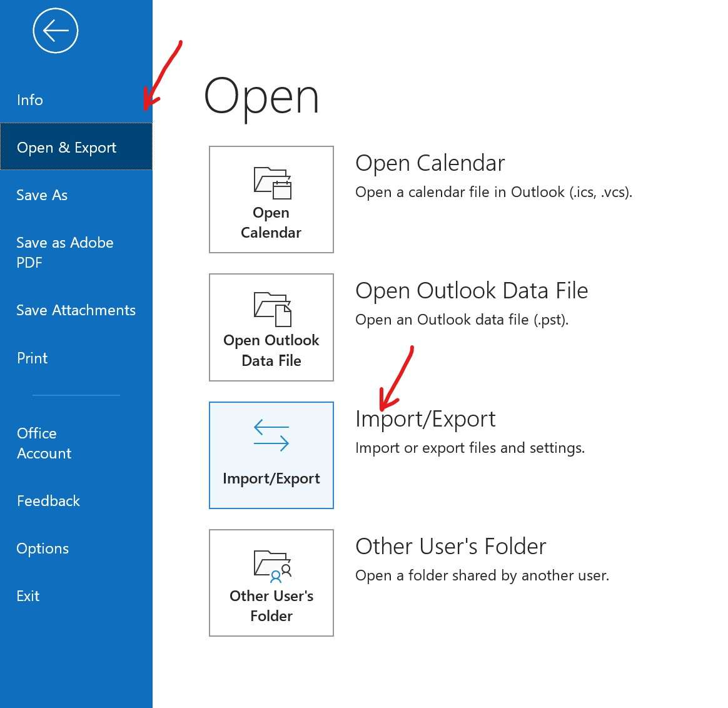This screenshot has height=708, width=728.
Task: Click 'Open a folder shared by another user' text
Action: tap(482, 575)
